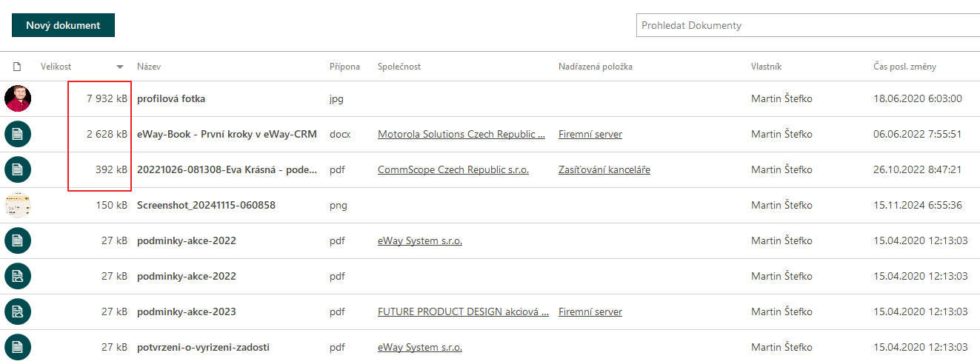Sort by Čas posl. změny column header

click(904, 67)
